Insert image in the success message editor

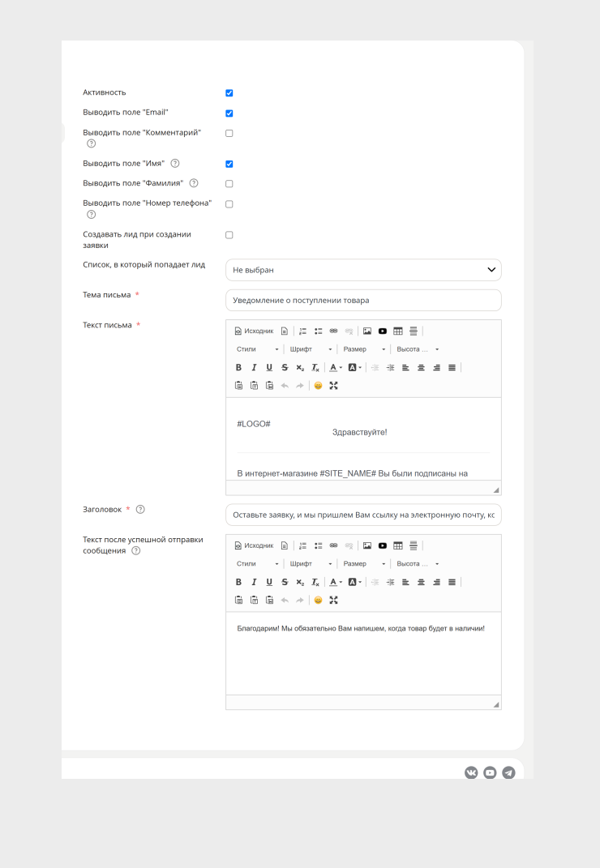coord(367,545)
